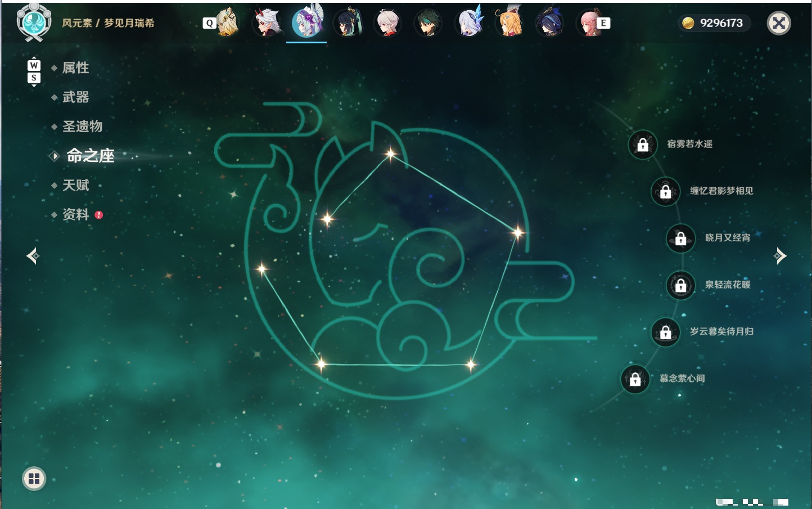Open the 属性 (Attributes) menu
This screenshot has height=509, width=812.
(75, 68)
